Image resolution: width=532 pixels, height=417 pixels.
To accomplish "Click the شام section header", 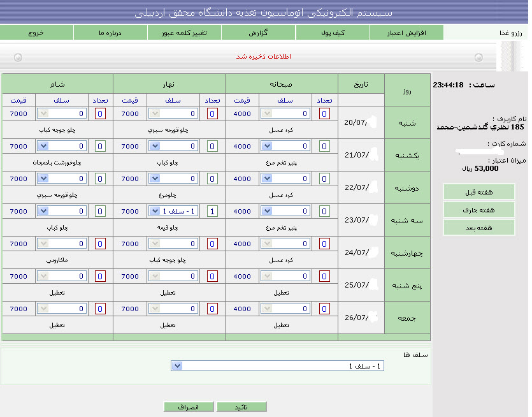I will 57,84.
